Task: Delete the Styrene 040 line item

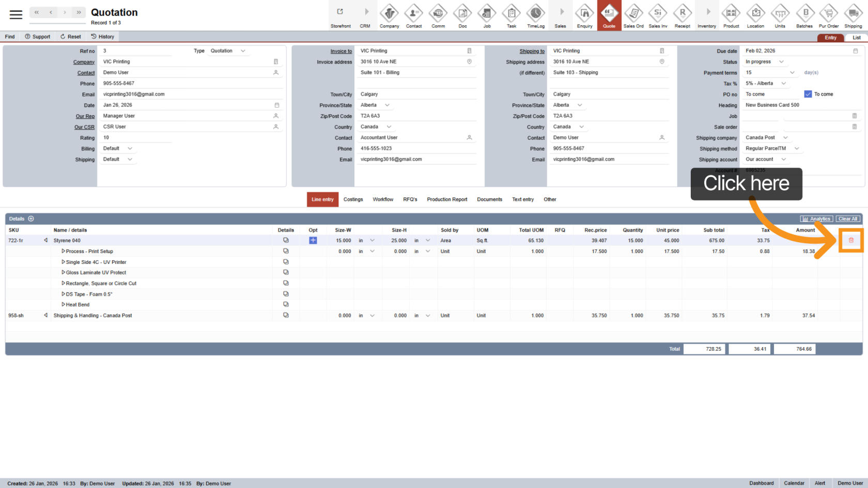Action: pos(851,240)
